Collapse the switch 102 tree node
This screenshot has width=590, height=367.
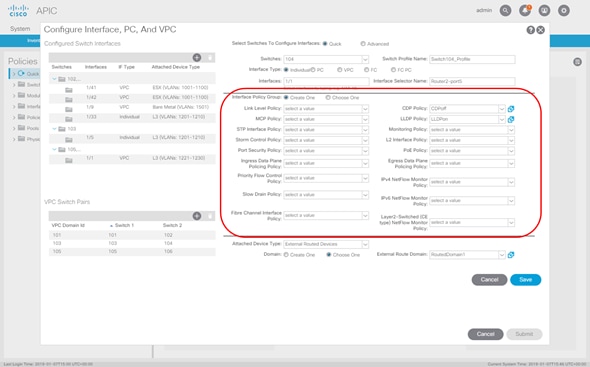[54, 79]
